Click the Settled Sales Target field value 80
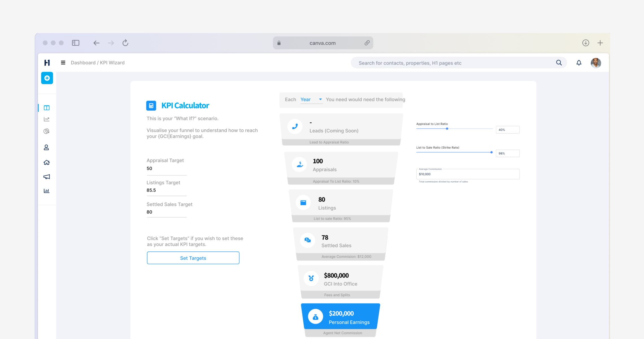The height and width of the screenshot is (339, 644). point(167,212)
